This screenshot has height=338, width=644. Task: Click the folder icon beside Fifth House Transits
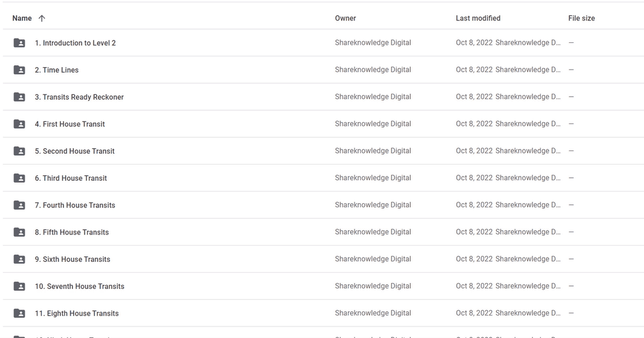19,232
